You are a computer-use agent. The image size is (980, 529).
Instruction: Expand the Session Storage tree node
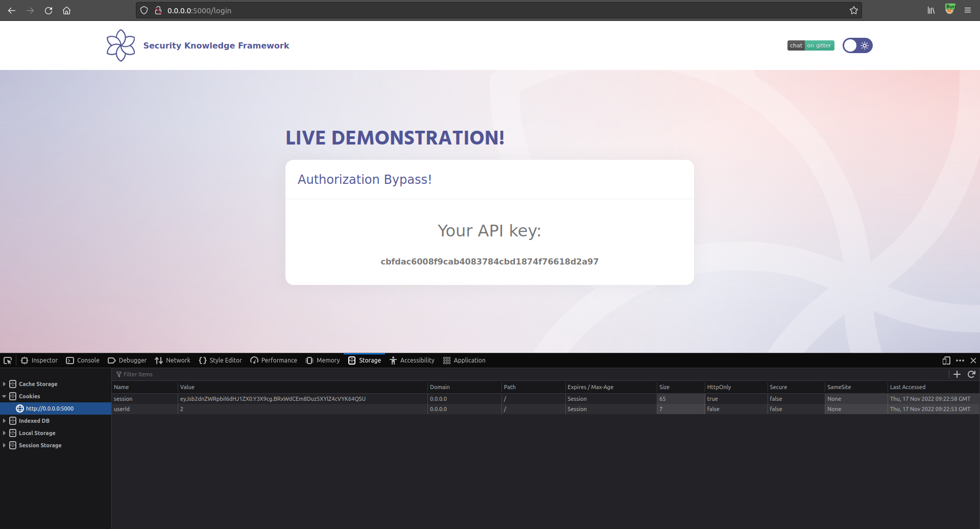coord(4,445)
